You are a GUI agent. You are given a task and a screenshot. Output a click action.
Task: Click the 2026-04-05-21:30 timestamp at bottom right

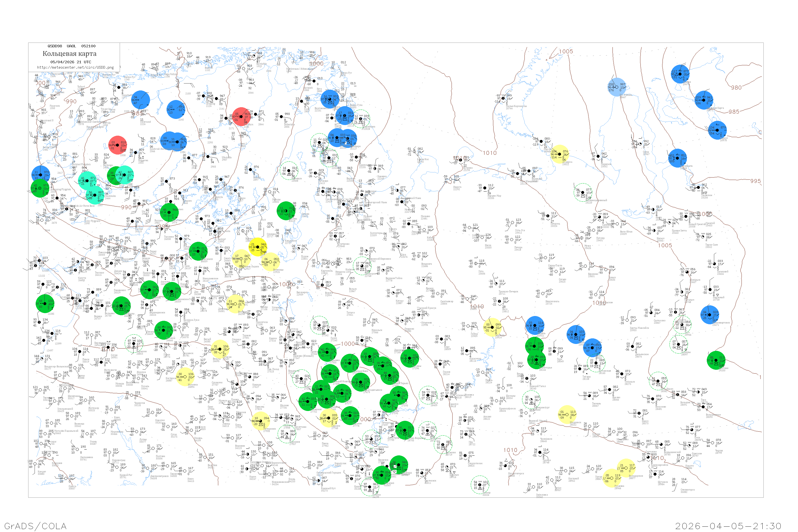[x=728, y=526]
